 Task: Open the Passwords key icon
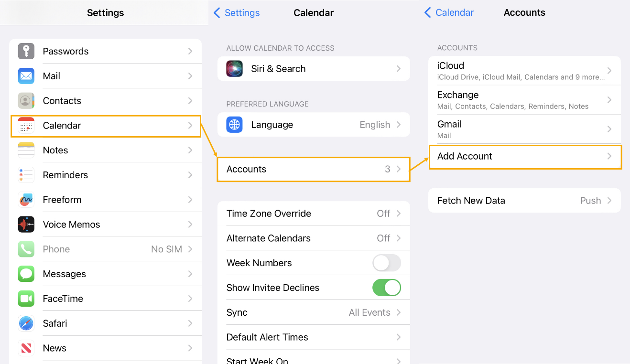(26, 51)
